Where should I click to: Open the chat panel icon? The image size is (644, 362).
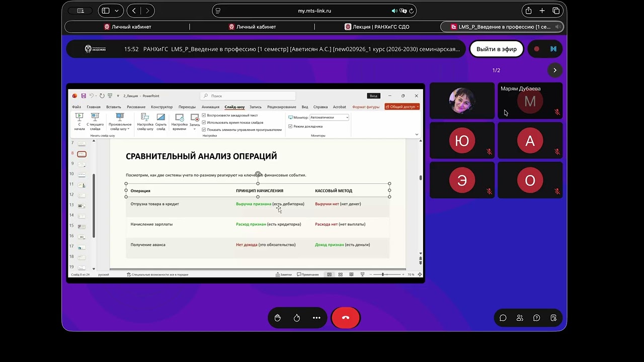[x=503, y=318]
